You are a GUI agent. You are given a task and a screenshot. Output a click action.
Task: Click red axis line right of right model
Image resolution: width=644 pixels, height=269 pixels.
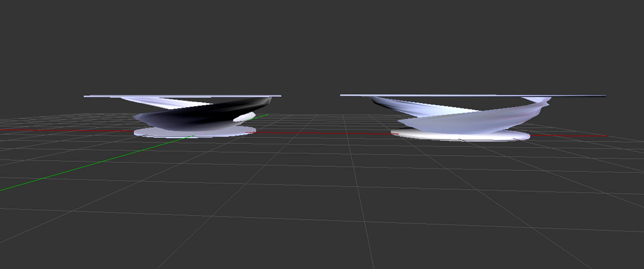pyautogui.click(x=570, y=136)
